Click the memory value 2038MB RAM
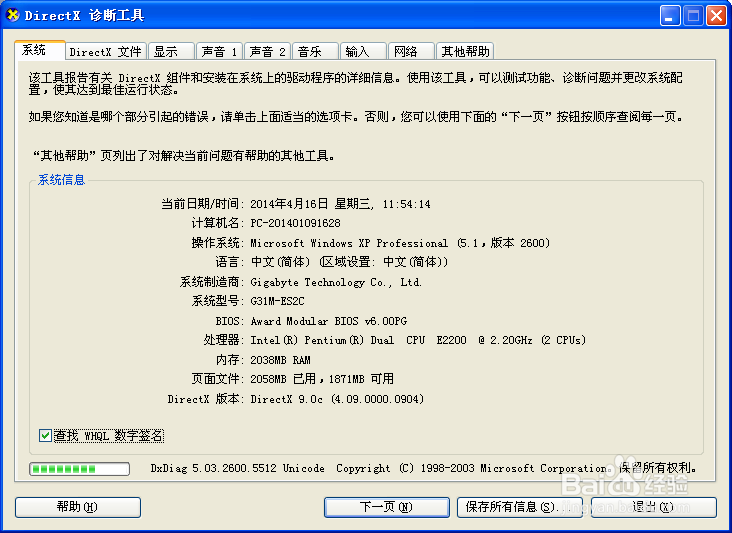 point(280,360)
